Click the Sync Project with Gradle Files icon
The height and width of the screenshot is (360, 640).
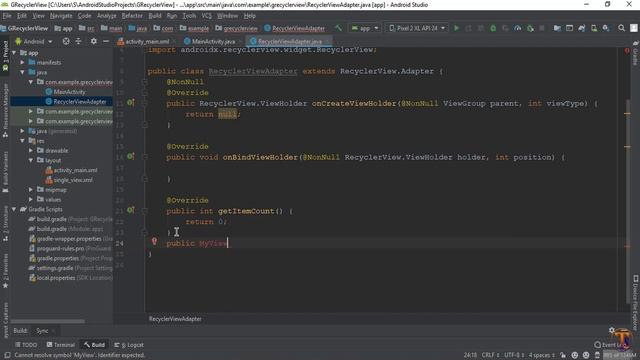[582, 28]
